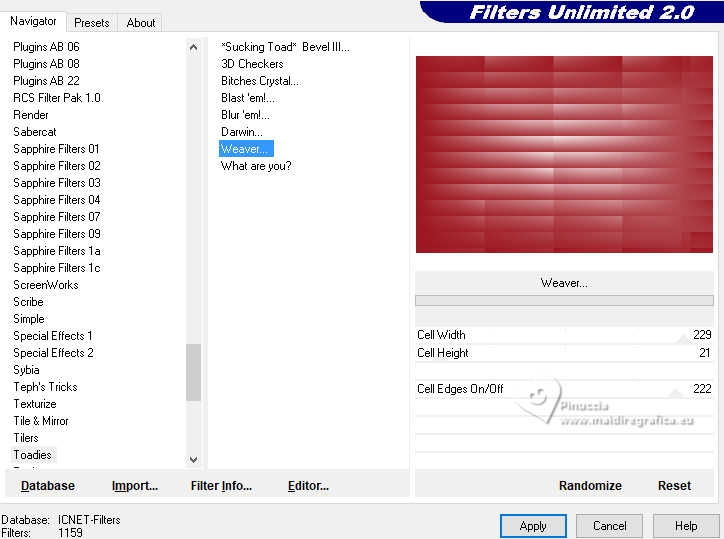Open Sapphire Filters 1a category
The image size is (724, 539).
point(57,251)
